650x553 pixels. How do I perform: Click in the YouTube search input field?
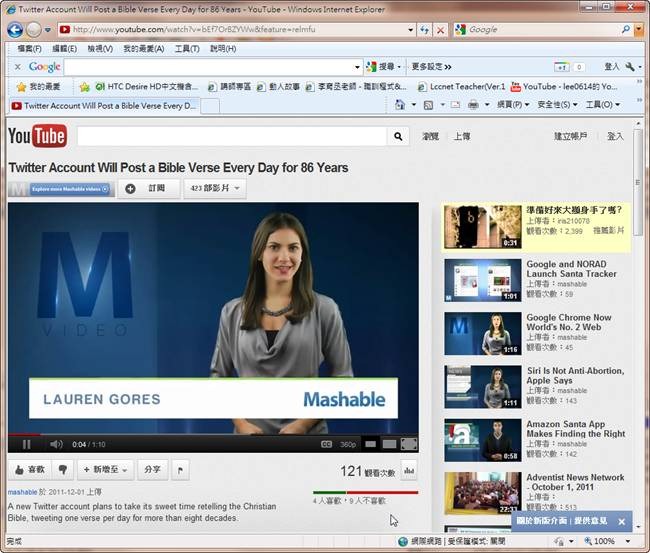(x=232, y=136)
